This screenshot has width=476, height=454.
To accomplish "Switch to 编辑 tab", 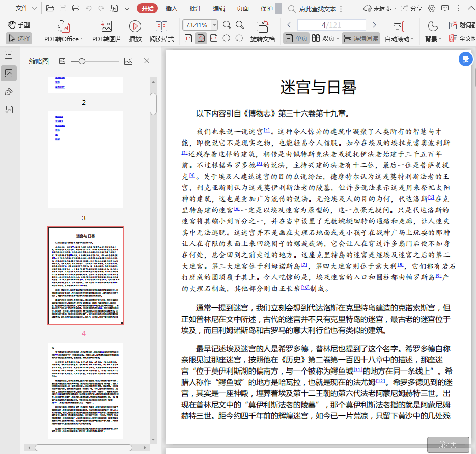I will tap(219, 9).
